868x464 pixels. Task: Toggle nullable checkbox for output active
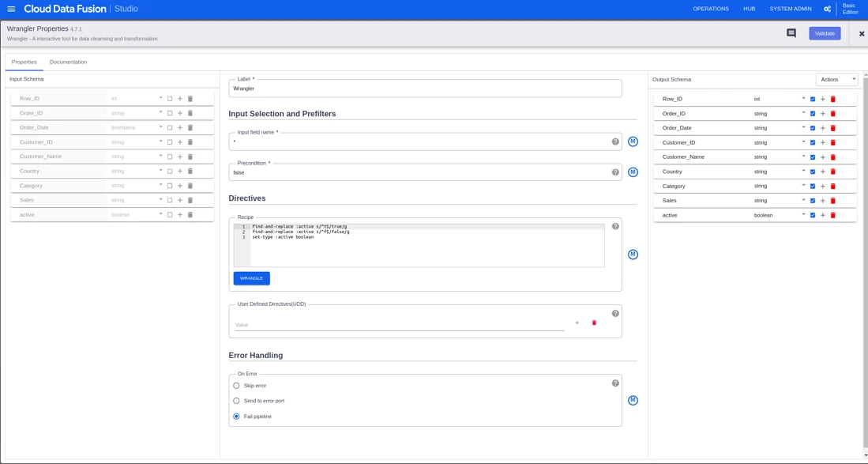[x=813, y=215]
